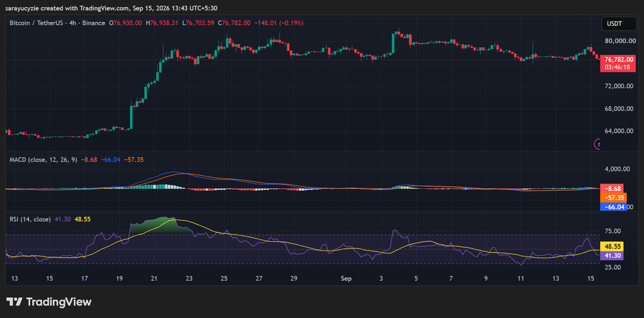Click the 27 date label on time axis

258,278
